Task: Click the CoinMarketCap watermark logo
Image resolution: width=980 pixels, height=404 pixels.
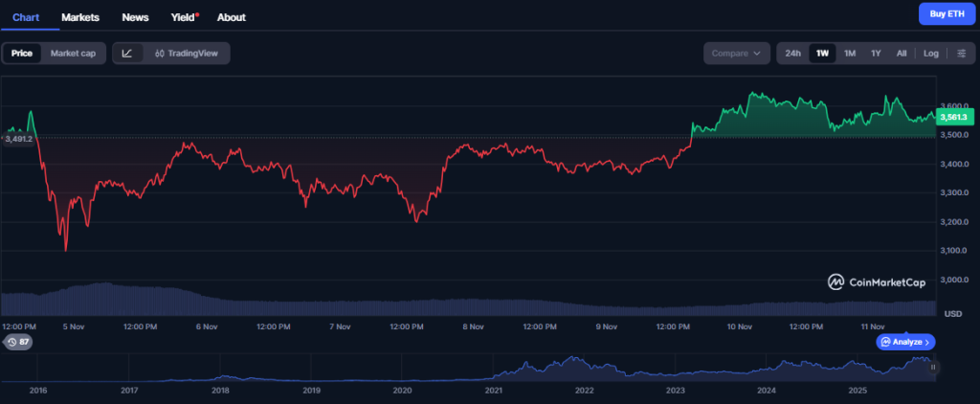Action: click(x=878, y=281)
